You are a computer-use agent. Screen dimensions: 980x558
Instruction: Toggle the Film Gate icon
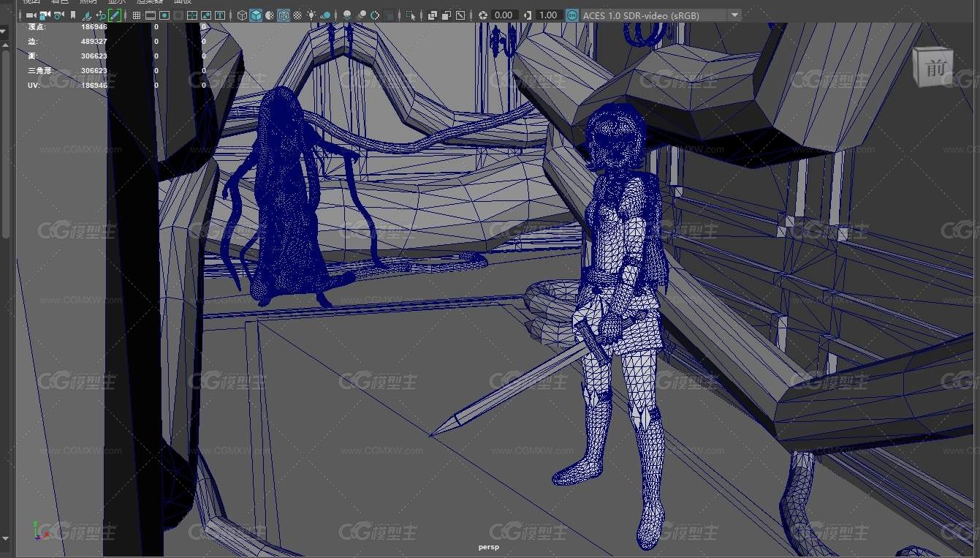click(151, 15)
